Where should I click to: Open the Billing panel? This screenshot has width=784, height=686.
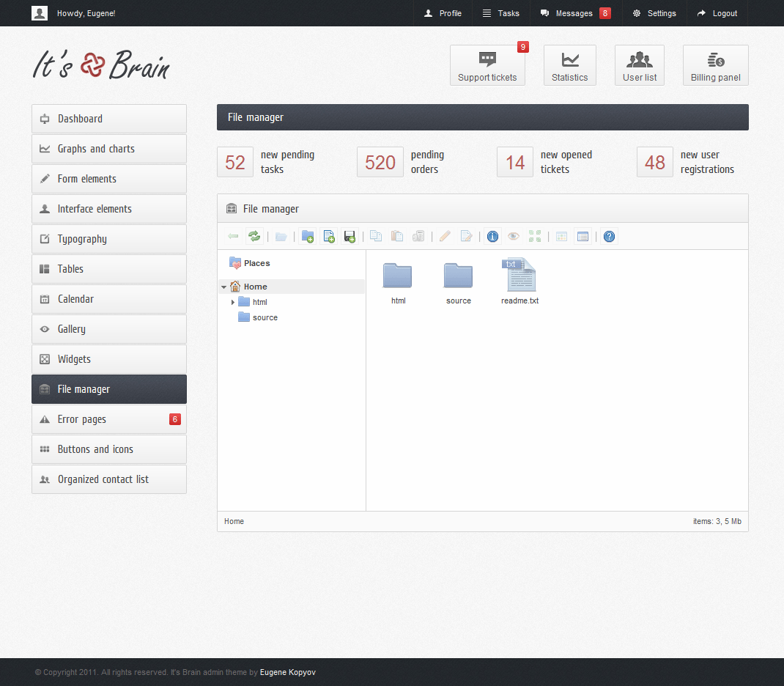[x=715, y=64]
